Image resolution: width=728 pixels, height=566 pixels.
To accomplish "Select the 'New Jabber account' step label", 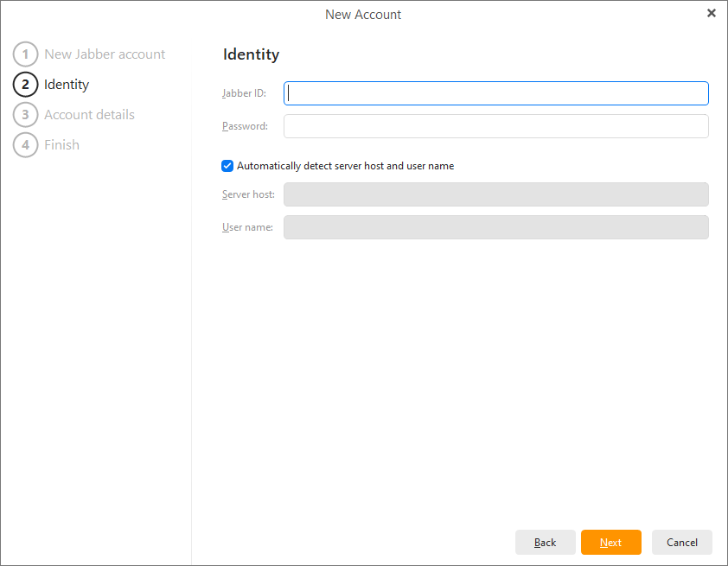I will pos(105,54).
